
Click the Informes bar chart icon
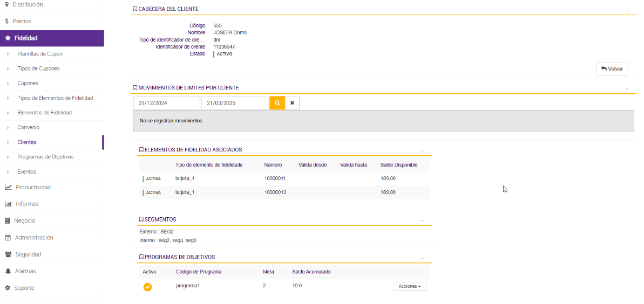8,204
